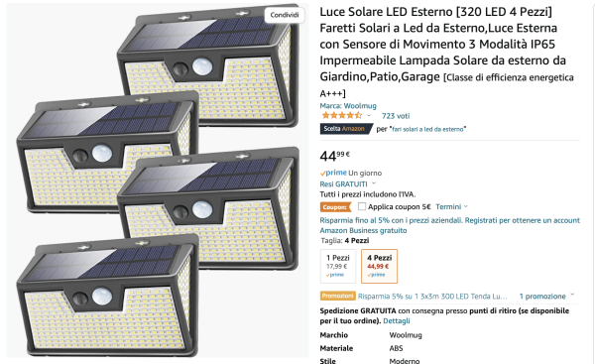Image resolution: width=595 pixels, height=364 pixels.
Task: Expand the 1 promozione dropdown
Action: (x=546, y=296)
